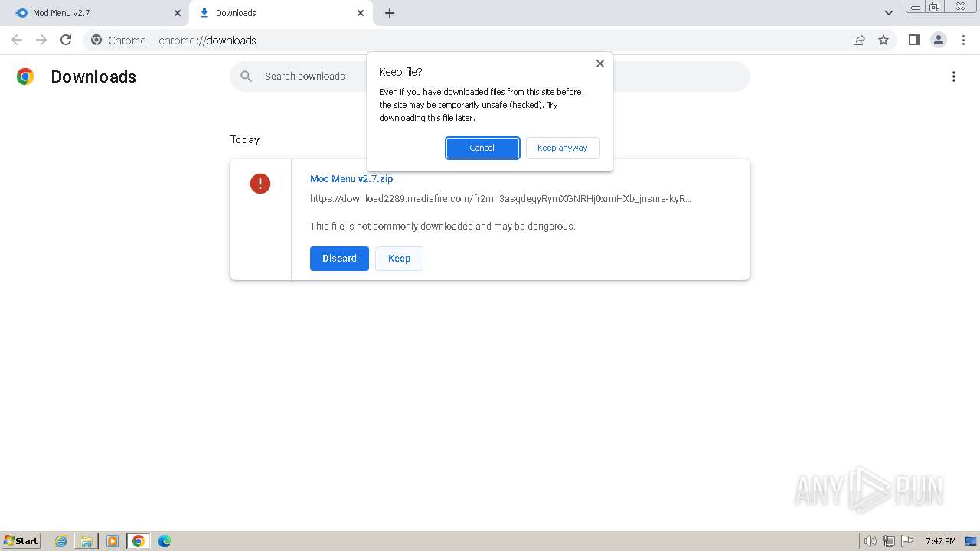Open Action Center flag icon
Screen dimensions: 980x551
pos(907,541)
